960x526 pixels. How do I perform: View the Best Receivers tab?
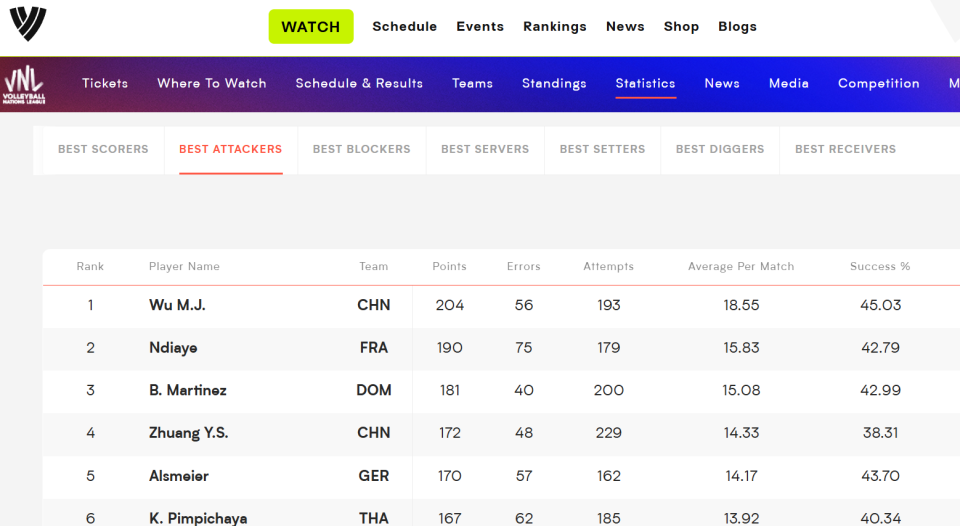click(x=846, y=149)
